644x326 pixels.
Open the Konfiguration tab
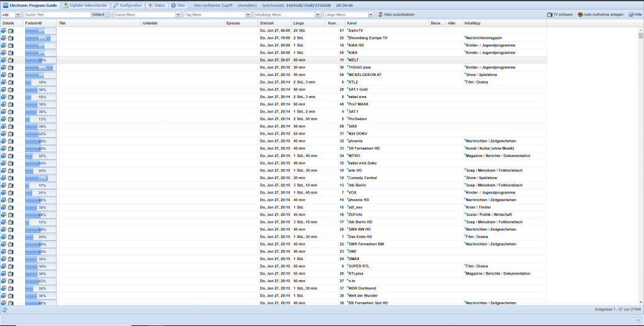click(x=127, y=4)
